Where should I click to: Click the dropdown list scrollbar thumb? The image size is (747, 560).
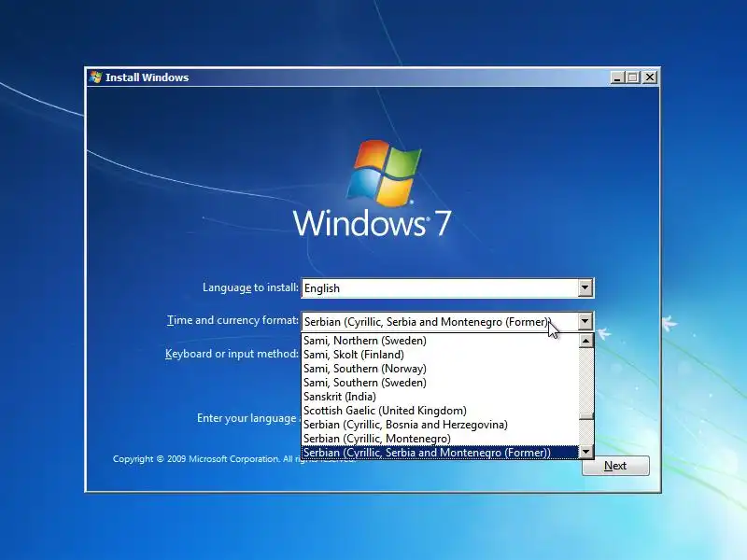[x=586, y=416]
